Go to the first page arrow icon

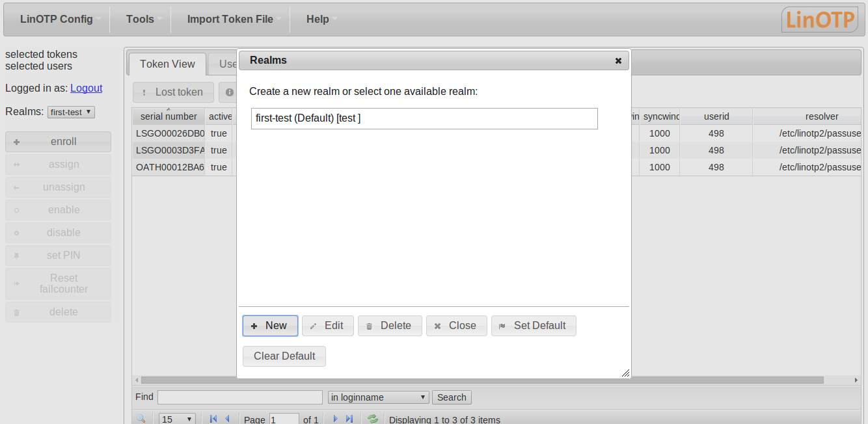[x=213, y=419]
